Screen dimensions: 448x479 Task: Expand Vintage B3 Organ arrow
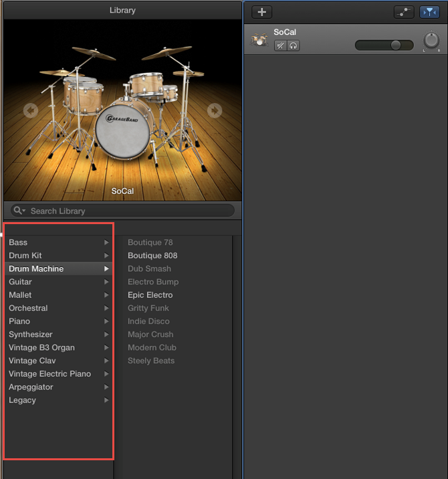[106, 347]
